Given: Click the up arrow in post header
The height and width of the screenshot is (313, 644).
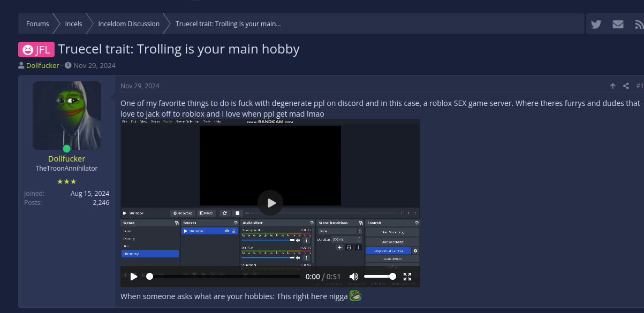Looking at the screenshot, I should 612,86.
